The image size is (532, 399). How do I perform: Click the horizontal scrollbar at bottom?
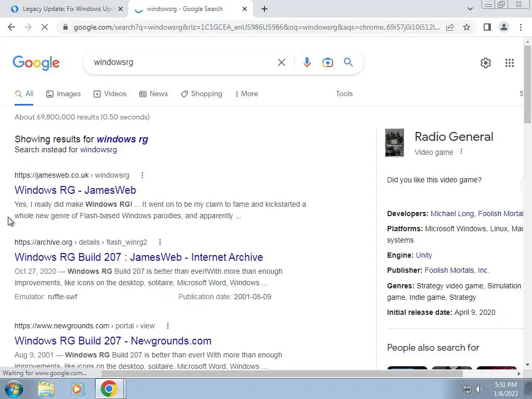[282, 374]
